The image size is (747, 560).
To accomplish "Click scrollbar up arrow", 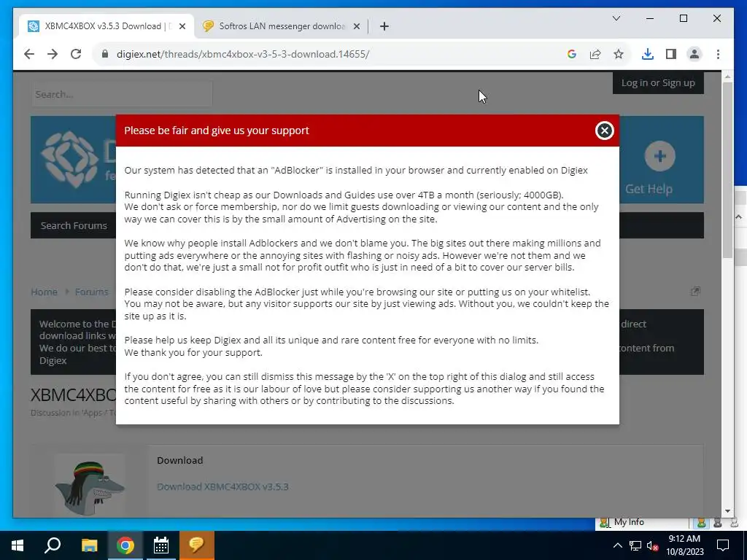I will [727, 77].
